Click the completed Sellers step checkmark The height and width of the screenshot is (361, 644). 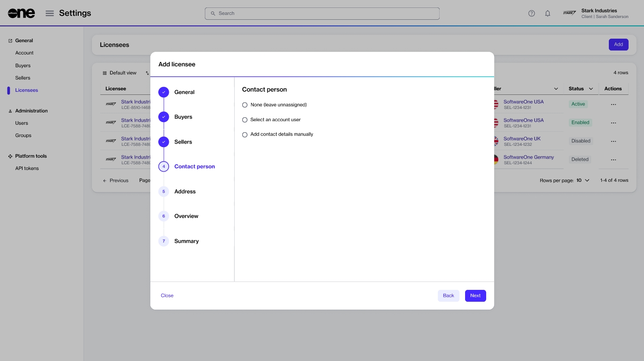[x=164, y=142]
